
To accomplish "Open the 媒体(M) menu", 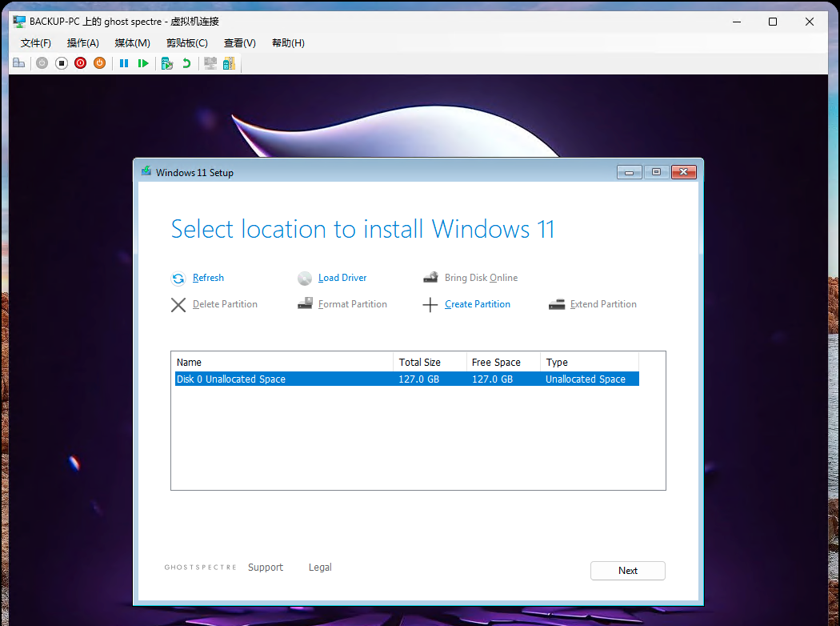I will tap(132, 42).
